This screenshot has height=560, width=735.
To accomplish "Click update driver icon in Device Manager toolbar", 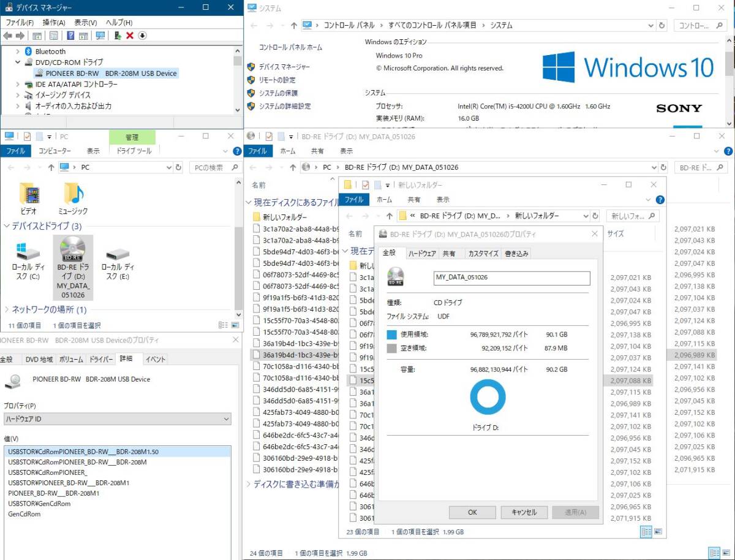I will [x=117, y=36].
